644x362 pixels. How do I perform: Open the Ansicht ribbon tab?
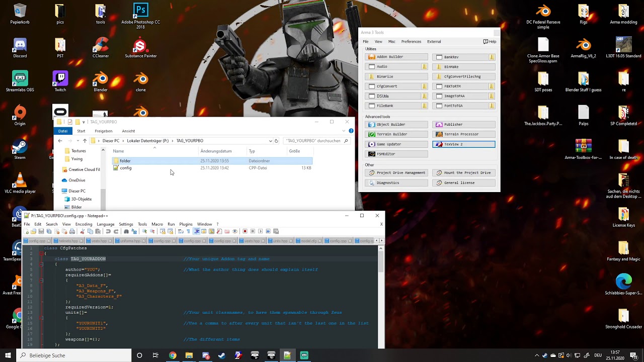(x=128, y=131)
